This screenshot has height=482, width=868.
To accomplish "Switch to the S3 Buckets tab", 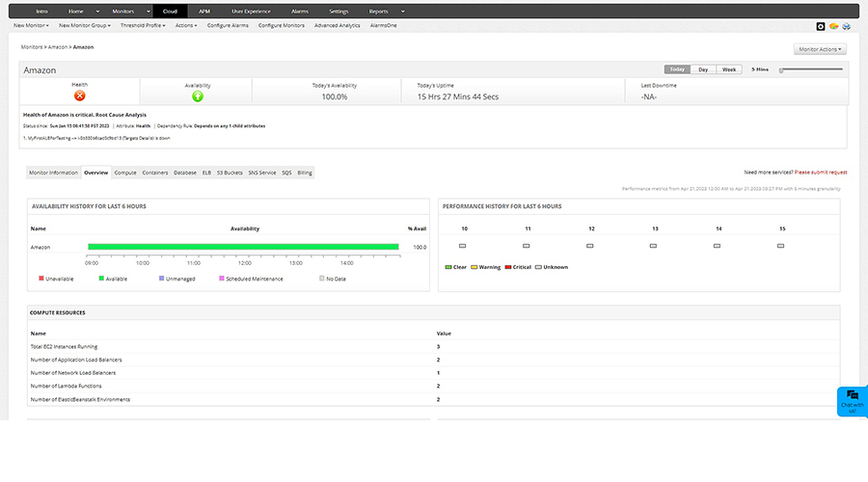I will pyautogui.click(x=230, y=173).
